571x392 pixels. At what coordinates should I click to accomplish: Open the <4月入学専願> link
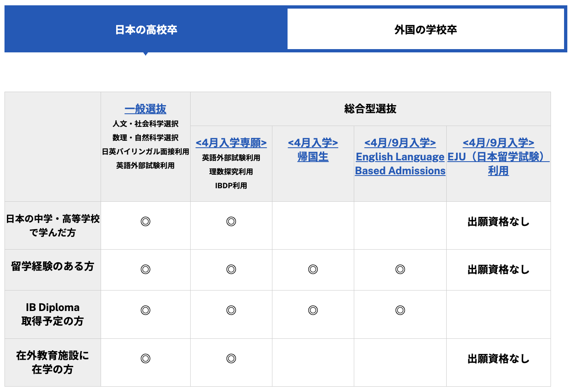click(x=231, y=143)
